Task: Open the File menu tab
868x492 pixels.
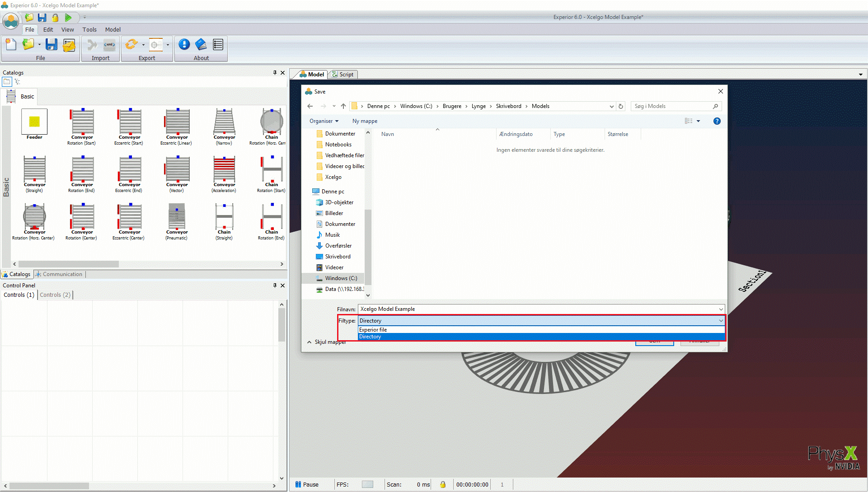Action: pyautogui.click(x=29, y=29)
